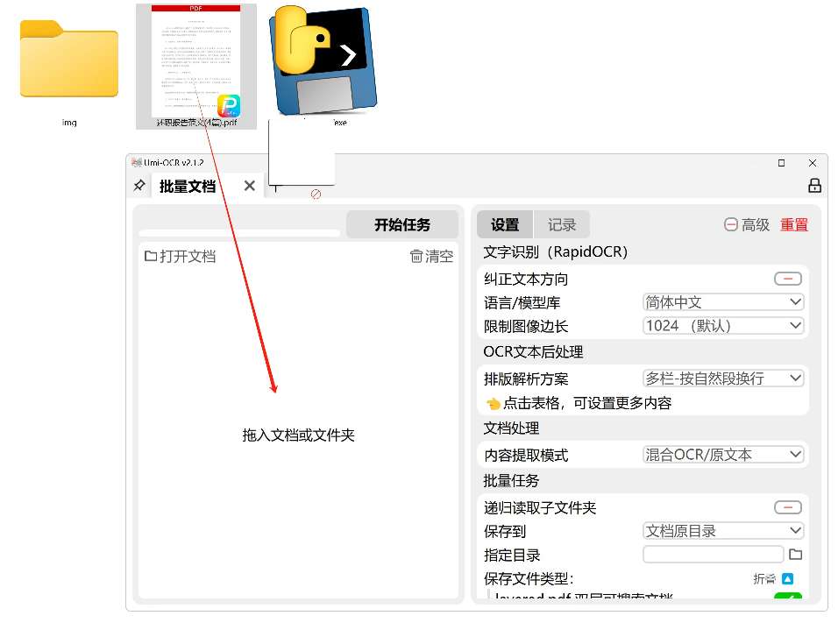Open the 语言/模型库 dropdown
Image resolution: width=838 pixels, height=644 pixels.
coord(722,302)
